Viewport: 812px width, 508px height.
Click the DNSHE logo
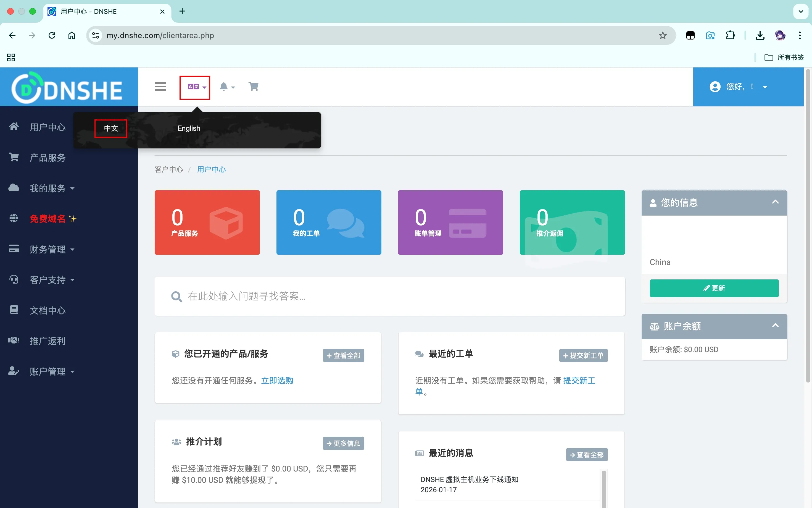click(x=67, y=88)
